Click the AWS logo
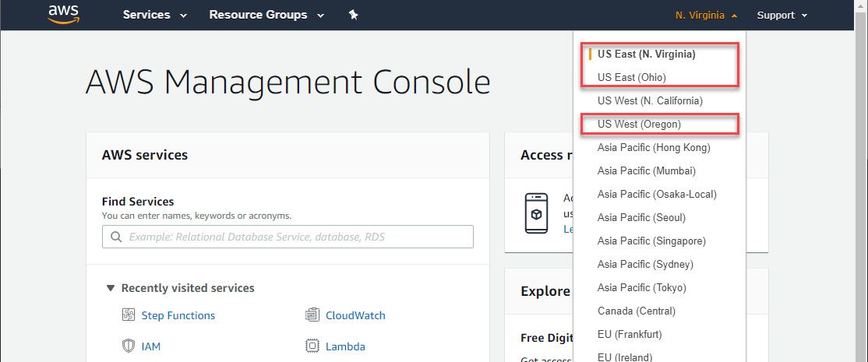The width and height of the screenshot is (868, 362). [x=63, y=15]
